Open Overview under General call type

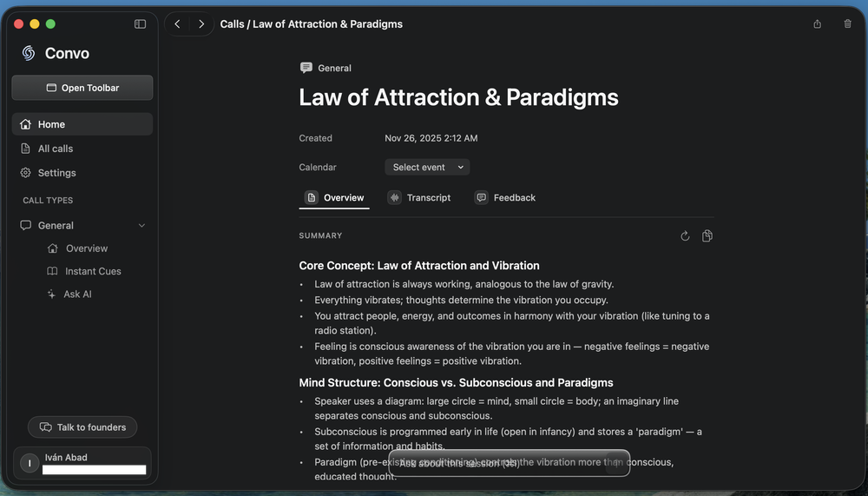point(86,248)
